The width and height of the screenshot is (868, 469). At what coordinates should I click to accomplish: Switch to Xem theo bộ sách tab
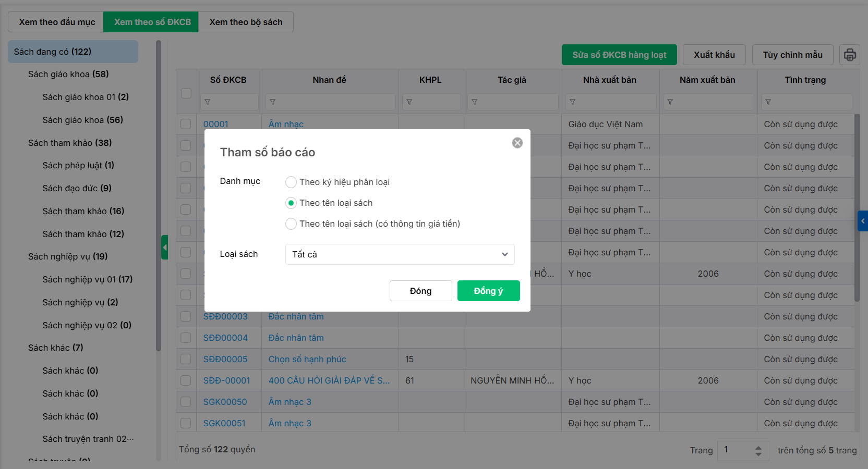tap(246, 22)
